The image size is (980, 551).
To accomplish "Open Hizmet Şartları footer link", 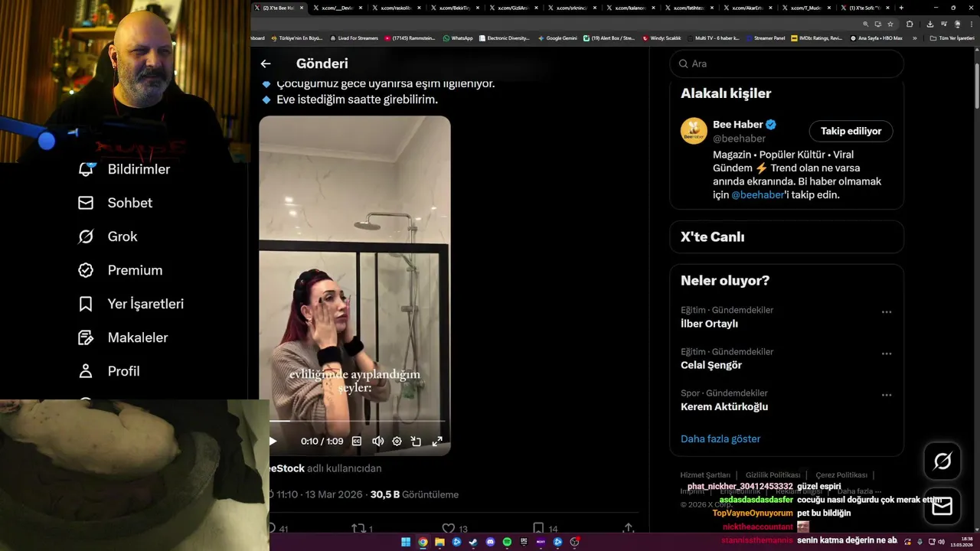I will coord(705,475).
